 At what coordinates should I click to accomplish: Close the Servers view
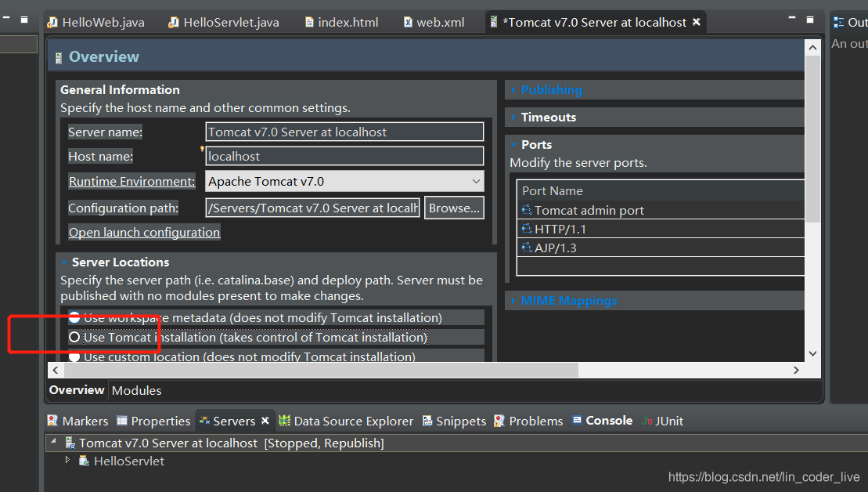tap(265, 421)
